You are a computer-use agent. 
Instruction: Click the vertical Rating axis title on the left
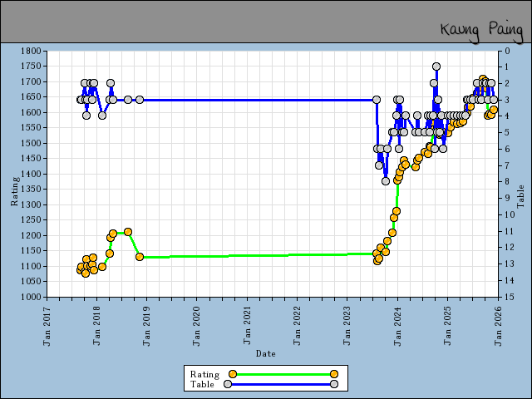point(14,190)
